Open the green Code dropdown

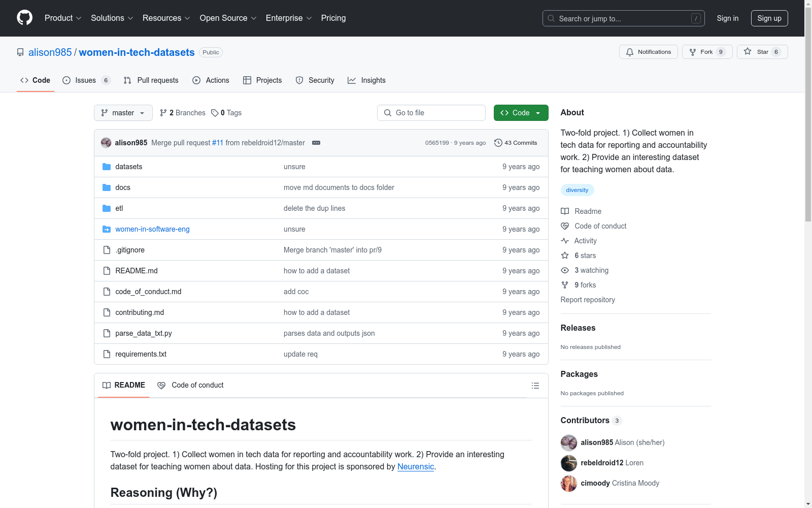pos(521,113)
